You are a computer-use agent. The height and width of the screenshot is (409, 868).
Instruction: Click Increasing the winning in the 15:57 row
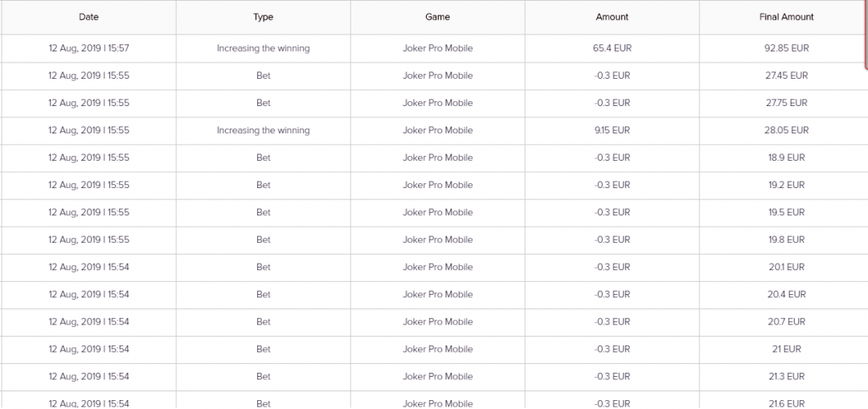[x=263, y=48]
